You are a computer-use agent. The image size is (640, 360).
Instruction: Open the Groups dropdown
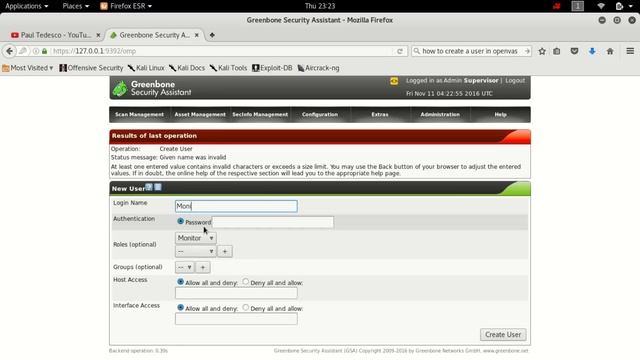click(184, 267)
